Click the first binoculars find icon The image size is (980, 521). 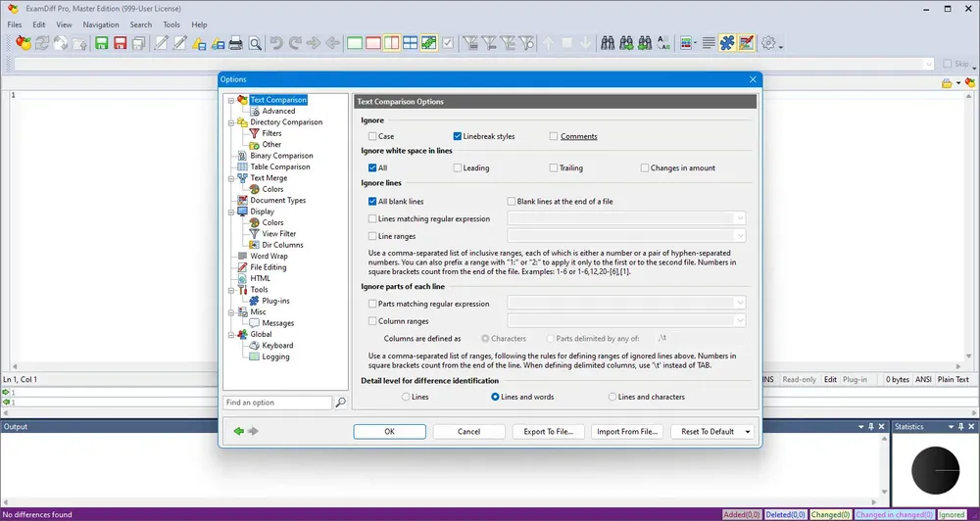(608, 43)
